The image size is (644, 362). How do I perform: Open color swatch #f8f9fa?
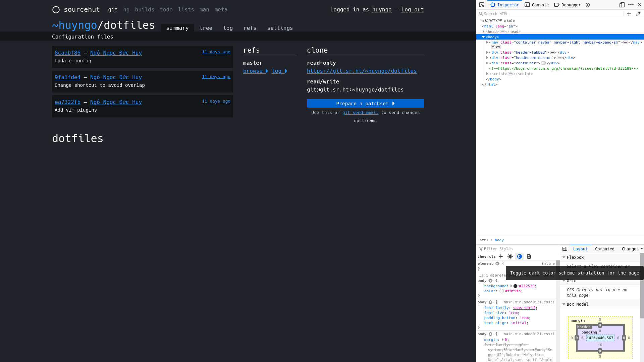click(502, 291)
